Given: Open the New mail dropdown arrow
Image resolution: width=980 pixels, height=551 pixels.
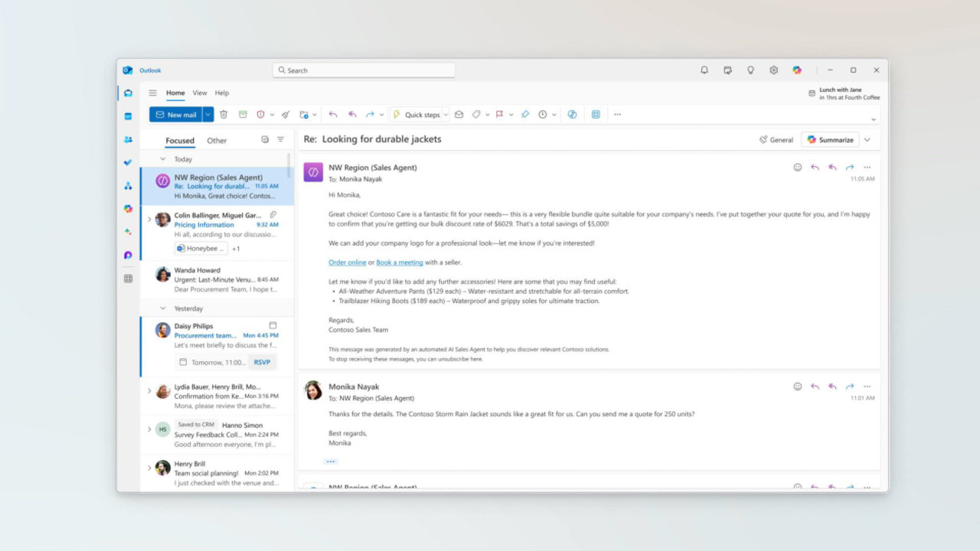Looking at the screenshot, I should [207, 115].
